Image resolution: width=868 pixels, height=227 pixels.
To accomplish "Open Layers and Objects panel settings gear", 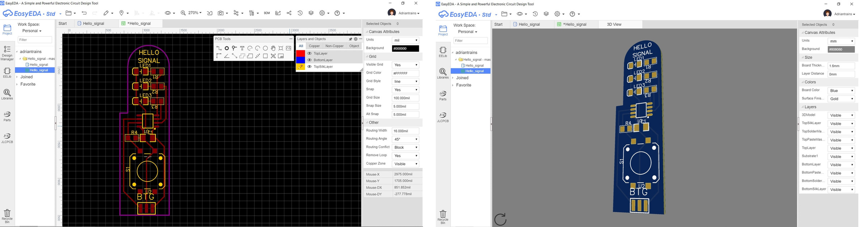I will coord(356,39).
